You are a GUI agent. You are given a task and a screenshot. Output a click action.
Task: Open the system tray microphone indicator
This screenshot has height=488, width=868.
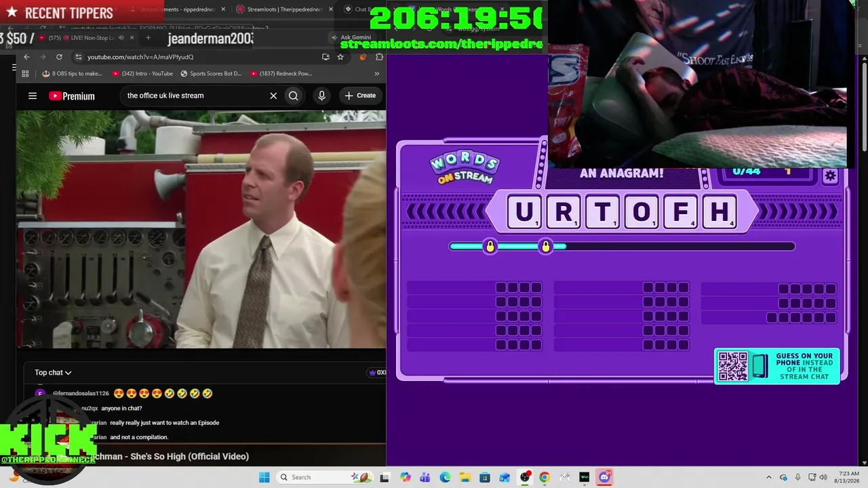(798, 477)
